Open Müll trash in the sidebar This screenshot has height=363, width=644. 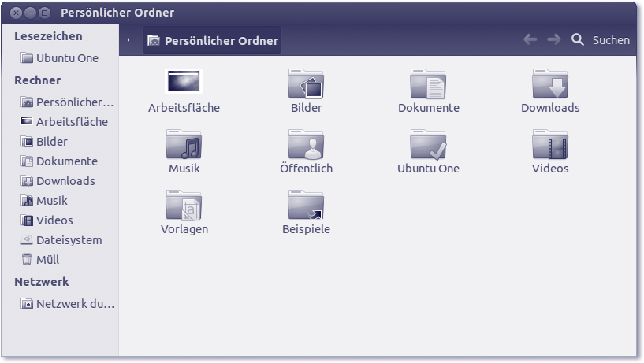47,260
